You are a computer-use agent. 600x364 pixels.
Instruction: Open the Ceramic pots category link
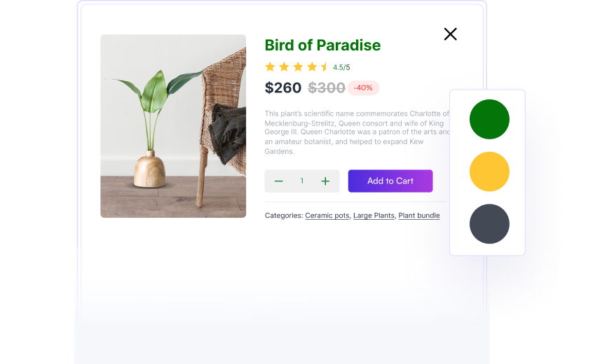(x=327, y=216)
